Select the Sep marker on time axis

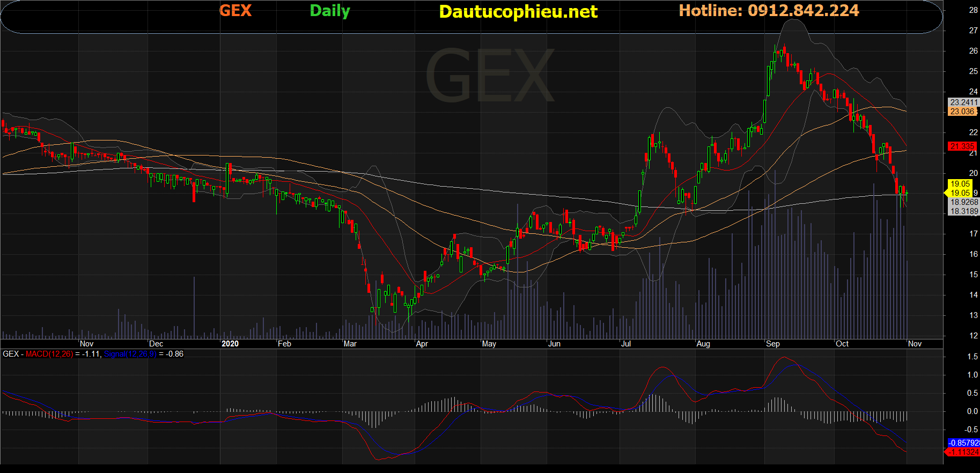773,344
